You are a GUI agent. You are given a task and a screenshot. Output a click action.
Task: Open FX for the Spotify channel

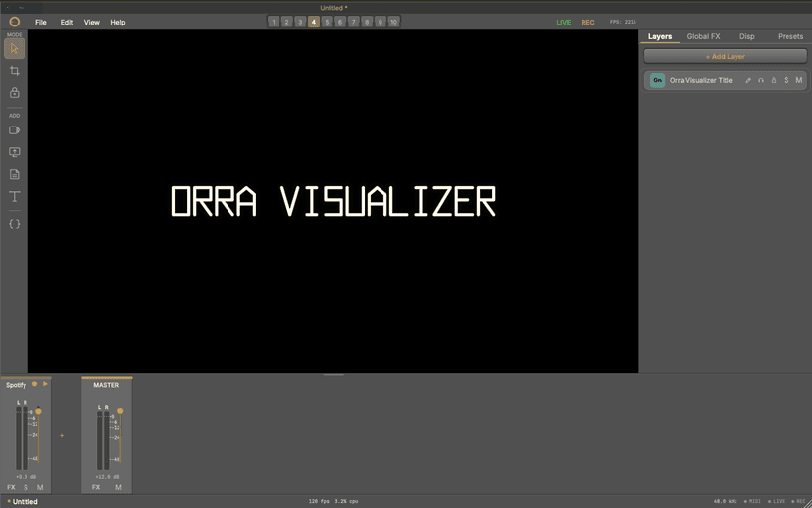[x=11, y=487]
